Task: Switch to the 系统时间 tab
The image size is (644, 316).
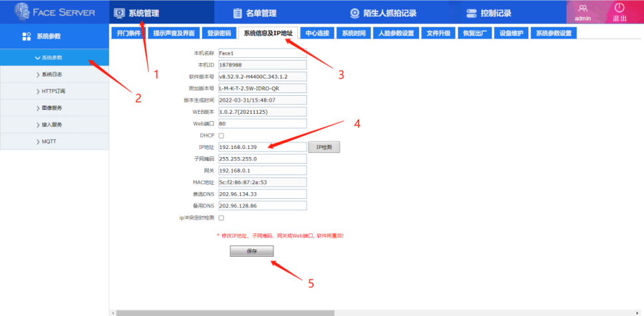Action: pyautogui.click(x=354, y=33)
